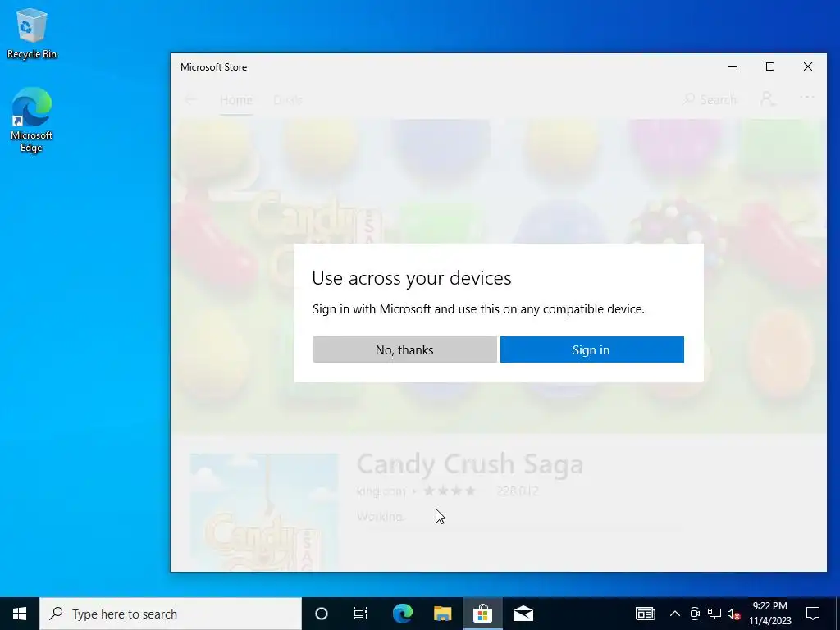The image size is (840, 630).
Task: Open the Store more options ellipsis
Action: tap(807, 98)
